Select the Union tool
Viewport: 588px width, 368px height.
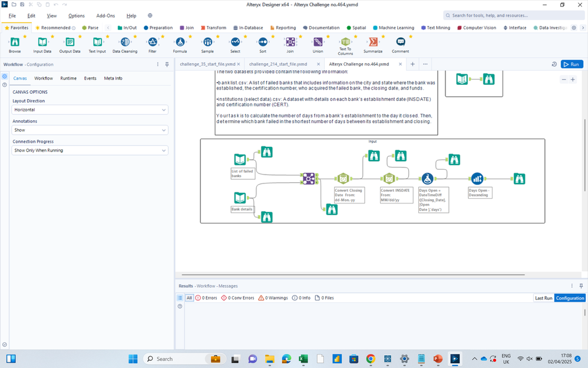click(x=317, y=43)
